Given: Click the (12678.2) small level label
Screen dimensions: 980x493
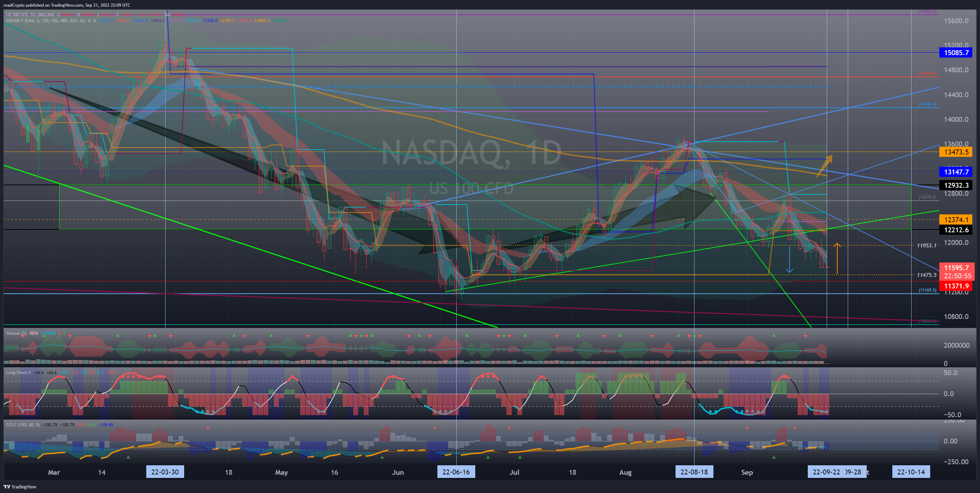Looking at the screenshot, I should (x=927, y=197).
